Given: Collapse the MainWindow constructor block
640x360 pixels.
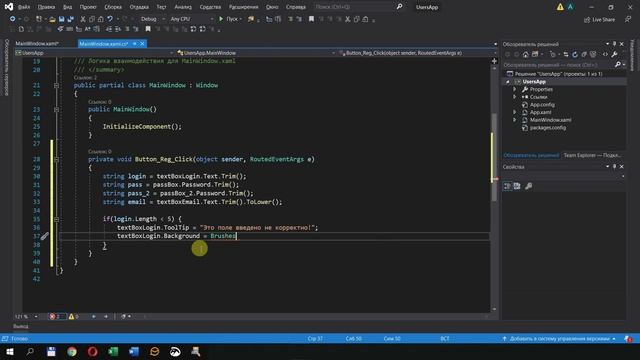Looking at the screenshot, I should coord(56,109).
